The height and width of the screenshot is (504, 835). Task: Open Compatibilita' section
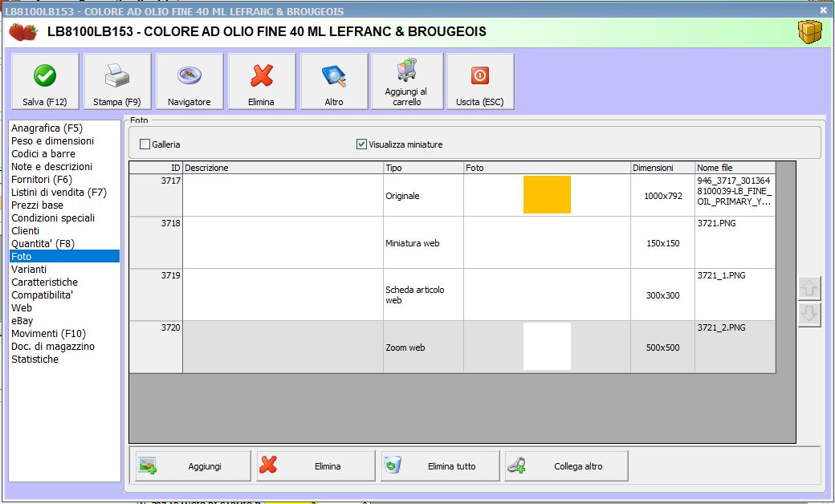coord(42,295)
